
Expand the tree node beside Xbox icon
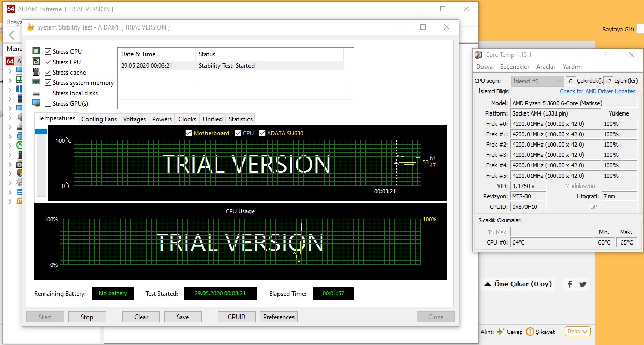click(10, 146)
